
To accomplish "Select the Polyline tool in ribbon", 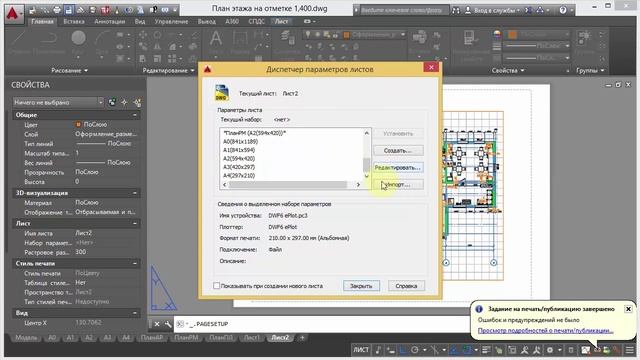I will (x=49, y=39).
